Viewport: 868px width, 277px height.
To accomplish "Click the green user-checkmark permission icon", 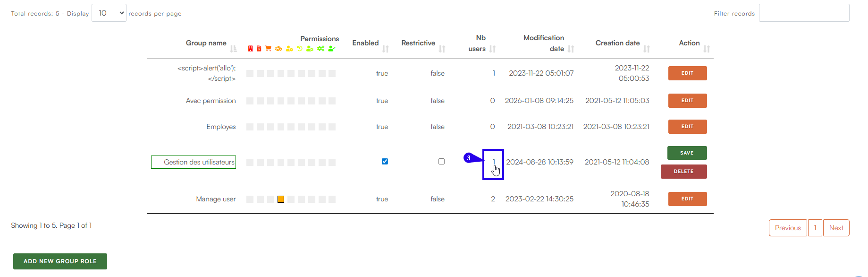I will point(332,49).
